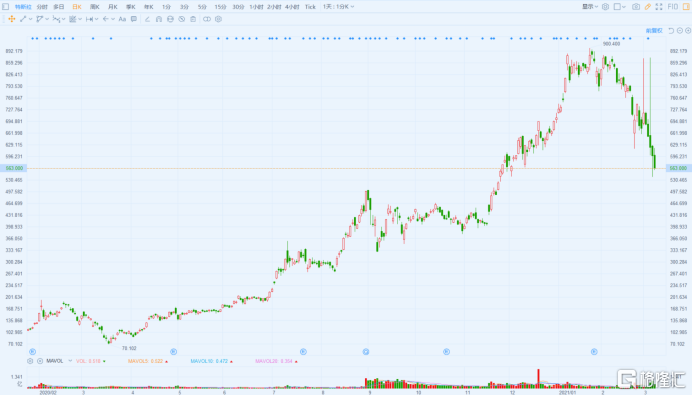Open the window layout square dropdown
Viewport: 692px width, 396px height.
(x=620, y=7)
